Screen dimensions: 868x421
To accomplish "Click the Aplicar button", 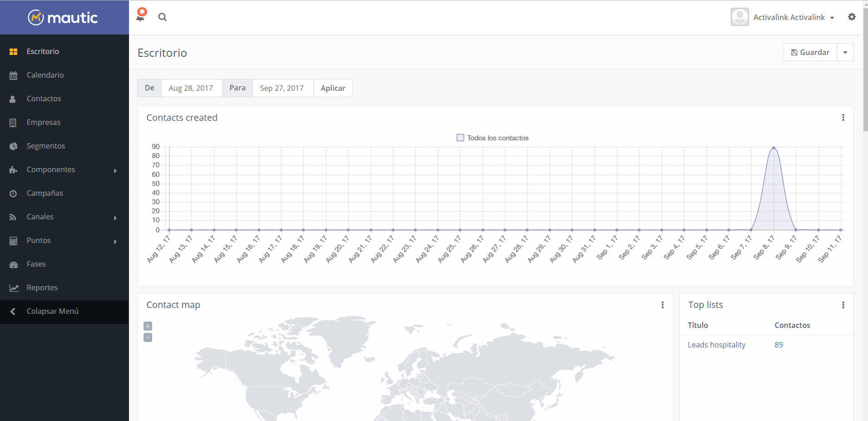I will point(333,88).
